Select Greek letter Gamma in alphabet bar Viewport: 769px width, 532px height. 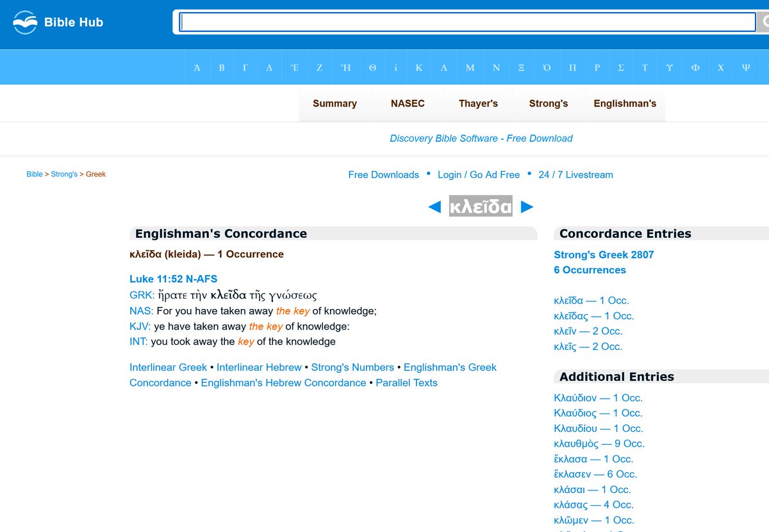click(245, 67)
